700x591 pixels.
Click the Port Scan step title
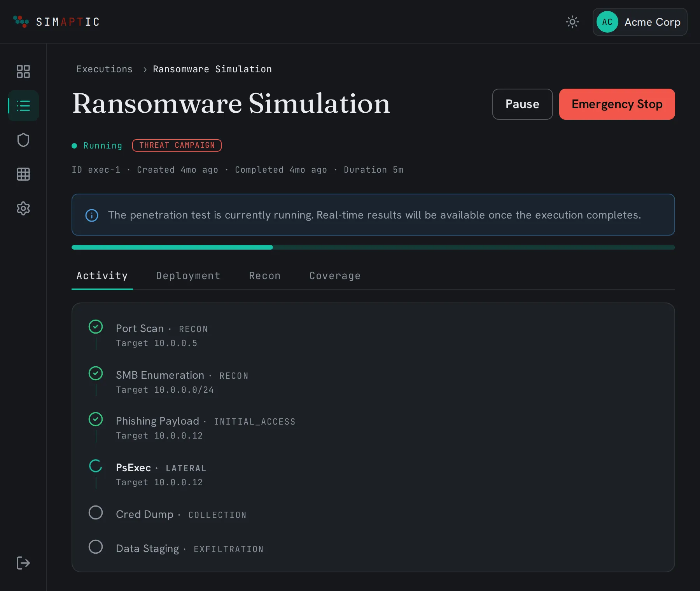pos(140,329)
